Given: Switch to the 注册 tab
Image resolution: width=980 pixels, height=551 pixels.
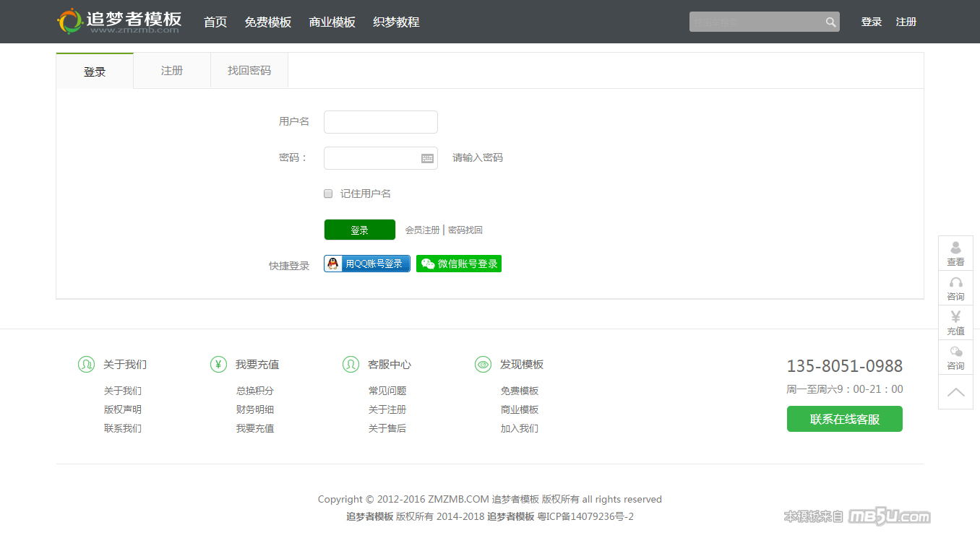Looking at the screenshot, I should pos(172,71).
